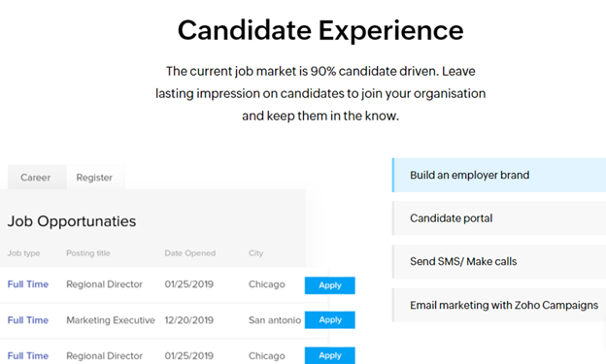Switch to the Register tab

point(94,178)
